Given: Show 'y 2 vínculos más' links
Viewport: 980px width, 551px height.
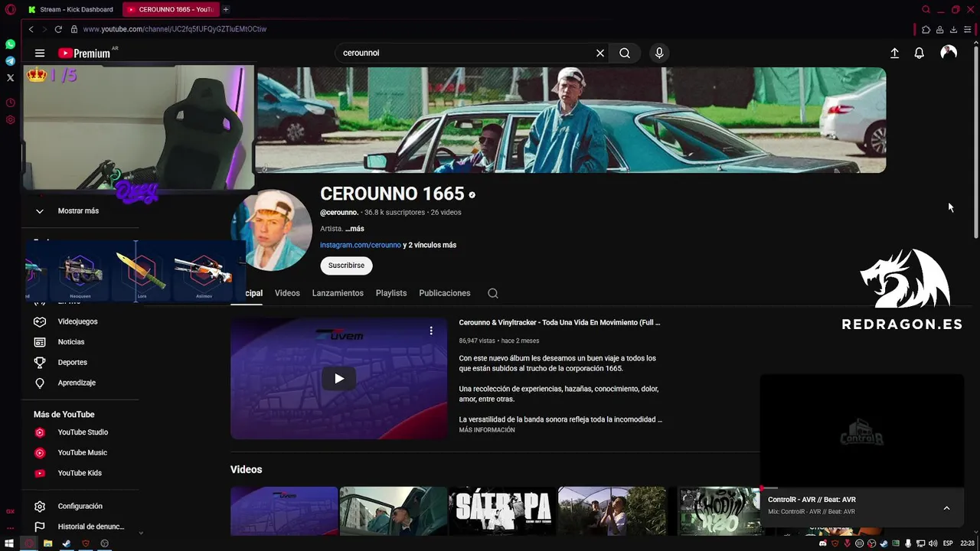Looking at the screenshot, I should tap(430, 245).
